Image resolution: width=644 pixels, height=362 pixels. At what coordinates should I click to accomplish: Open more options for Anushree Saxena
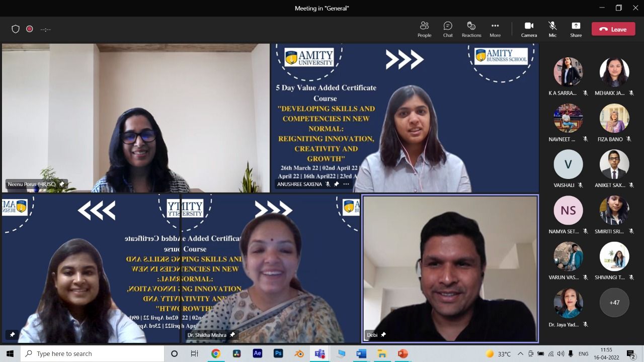346,184
